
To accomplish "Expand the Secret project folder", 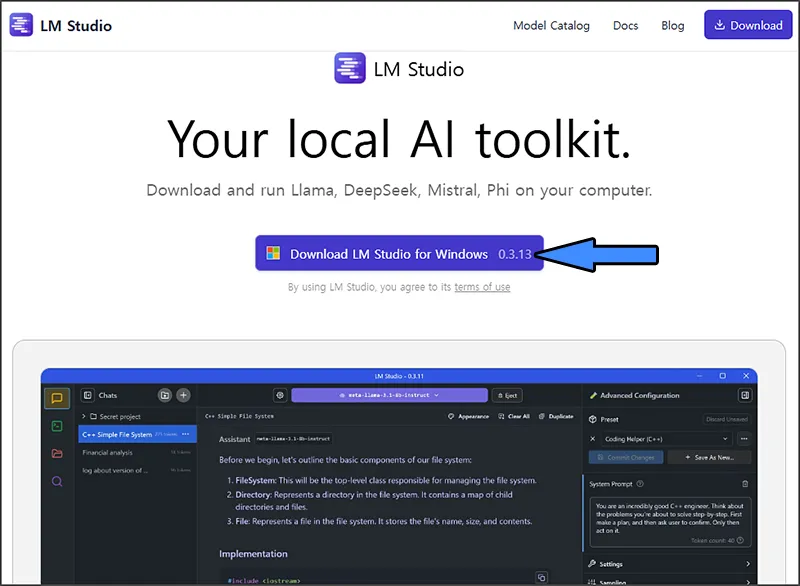I will pos(84,417).
